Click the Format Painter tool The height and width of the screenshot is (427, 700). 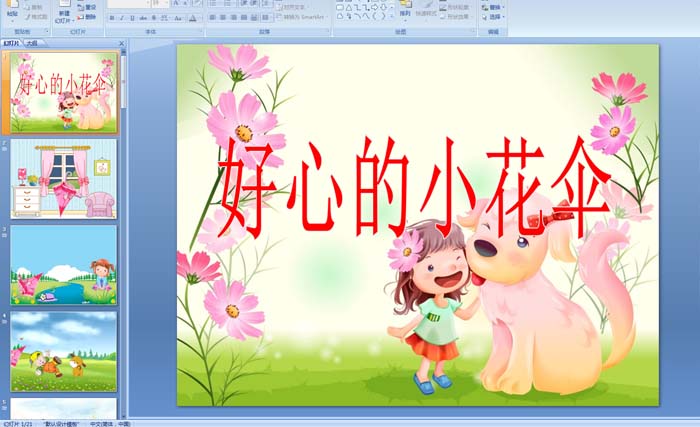coord(37,17)
